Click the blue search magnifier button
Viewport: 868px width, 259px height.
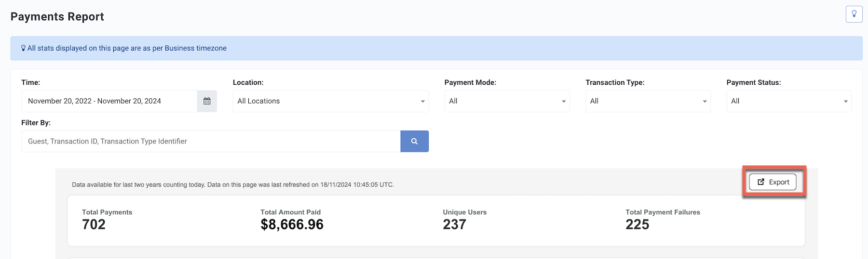(x=414, y=142)
